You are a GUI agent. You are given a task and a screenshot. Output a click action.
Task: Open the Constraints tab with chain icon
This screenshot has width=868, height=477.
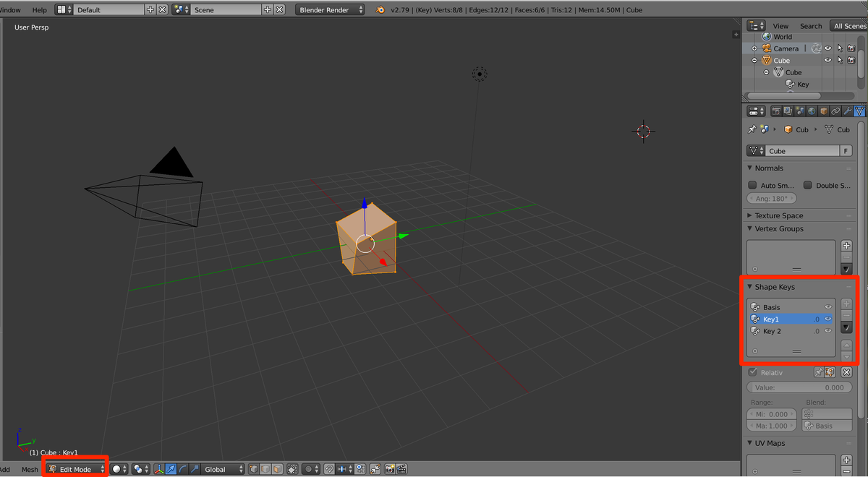(835, 111)
